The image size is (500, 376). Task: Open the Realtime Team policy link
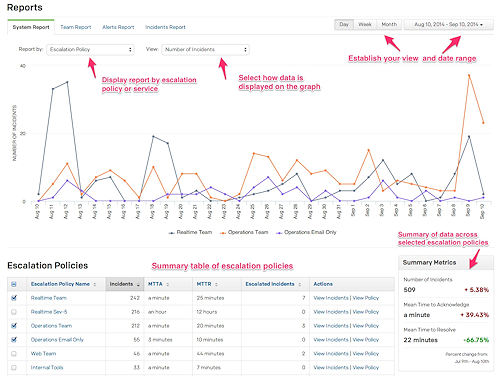tap(49, 298)
